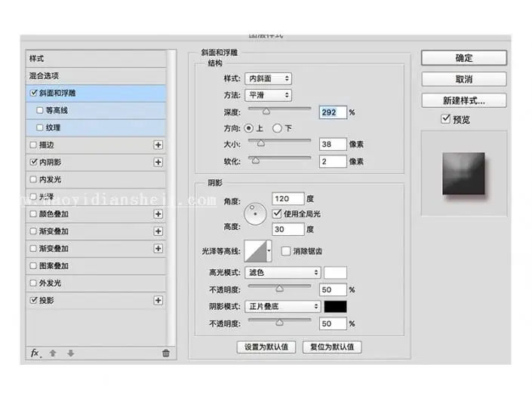Screen dimensions: 532x398
Task: Open the 样式 dropdown showing 内斜面
Action: click(268, 78)
